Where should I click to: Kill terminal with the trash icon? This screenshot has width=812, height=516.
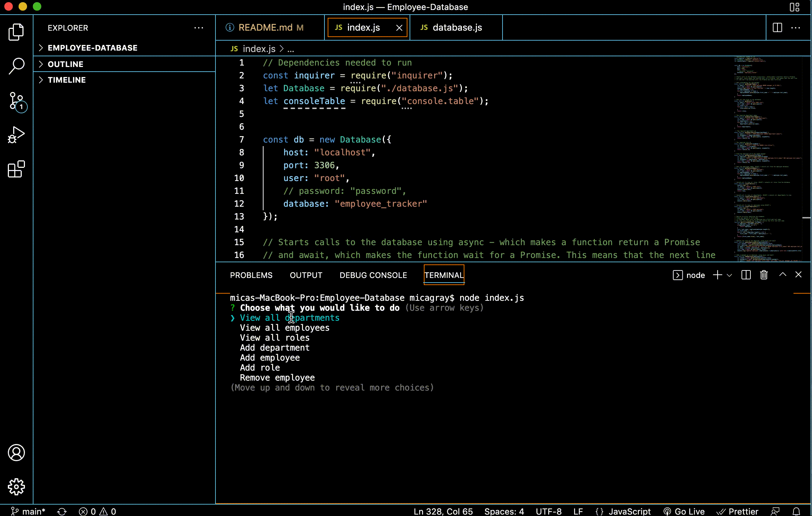pos(764,275)
